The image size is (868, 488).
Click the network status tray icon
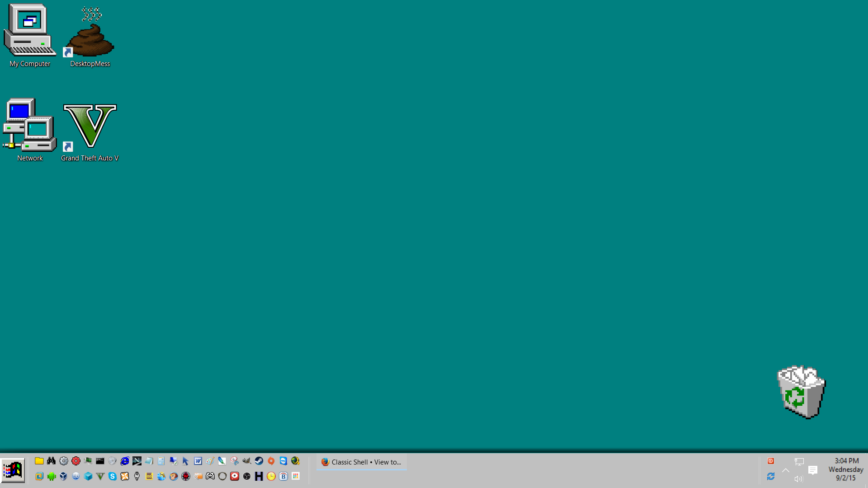(799, 462)
